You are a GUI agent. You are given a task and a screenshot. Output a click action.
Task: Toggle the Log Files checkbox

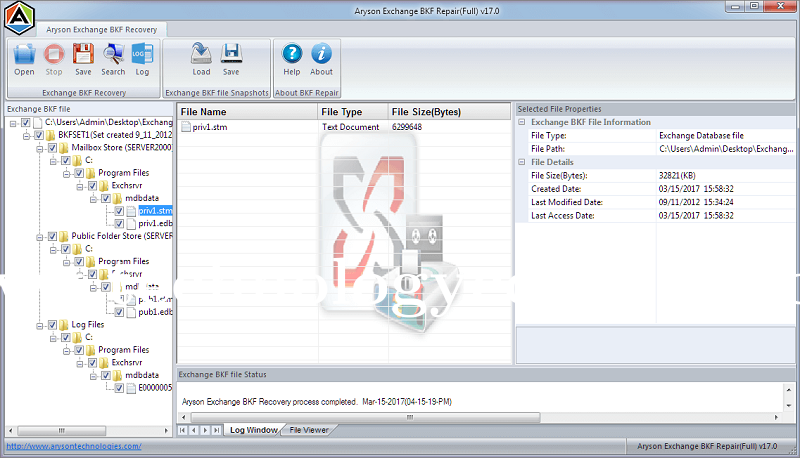(52, 325)
